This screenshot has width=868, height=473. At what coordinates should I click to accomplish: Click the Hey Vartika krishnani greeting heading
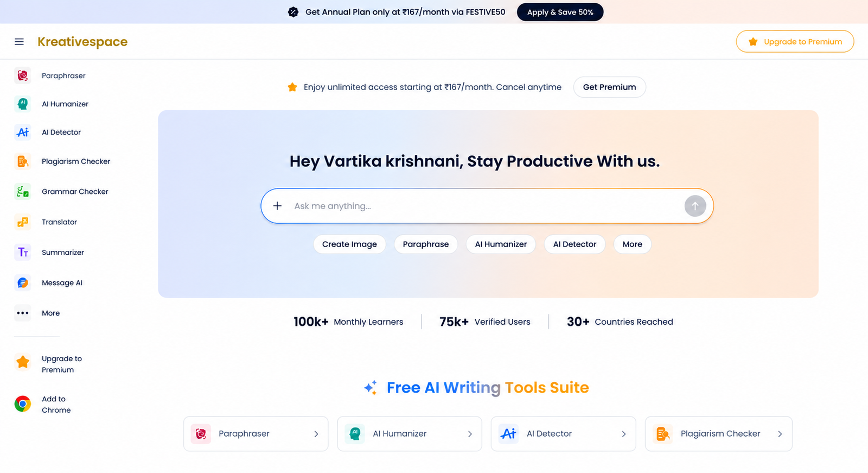click(x=475, y=161)
